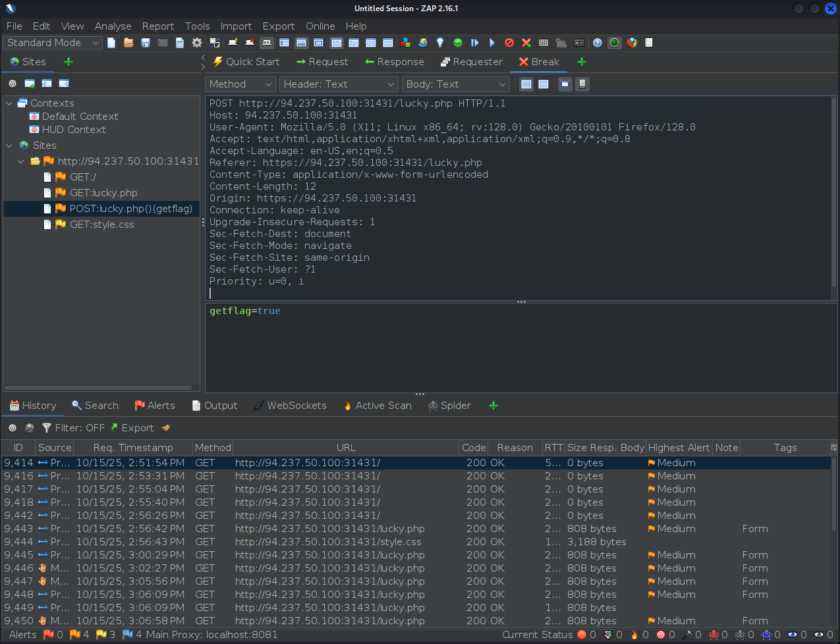Open the Options gear icon
The image size is (840, 644).
point(197,43)
